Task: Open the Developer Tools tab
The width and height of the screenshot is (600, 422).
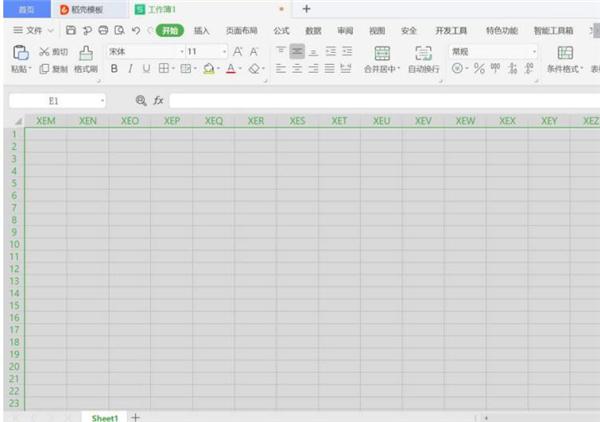Action: click(x=451, y=31)
